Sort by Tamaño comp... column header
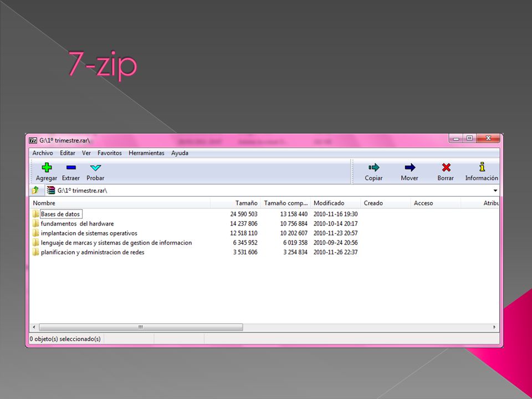532x399 pixels. click(x=285, y=203)
